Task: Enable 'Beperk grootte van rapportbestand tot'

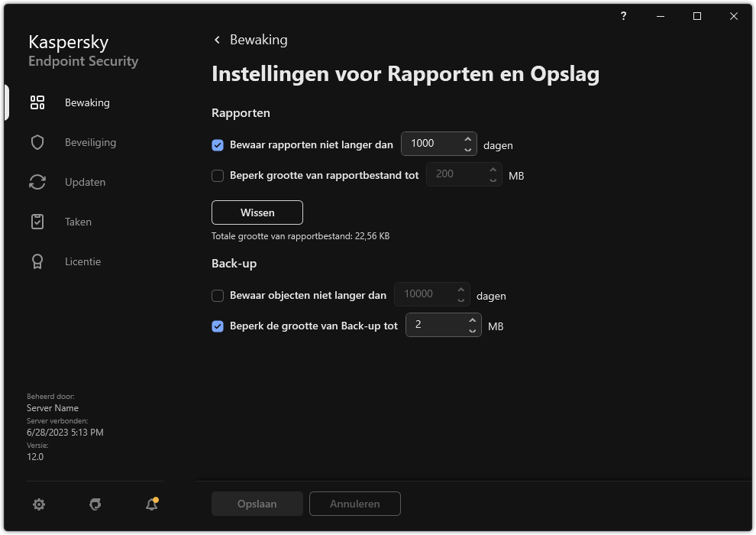Action: pyautogui.click(x=218, y=175)
